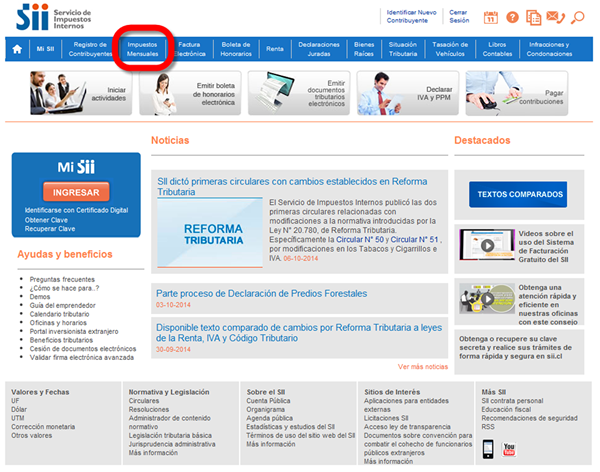This screenshot has height=472, width=600.
Task: Click Dólar footer link
Action: point(19,410)
